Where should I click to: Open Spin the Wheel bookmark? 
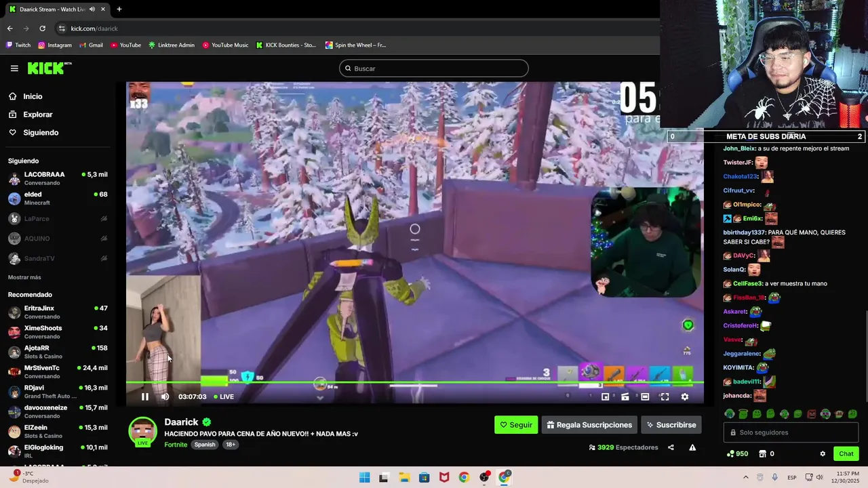point(355,45)
